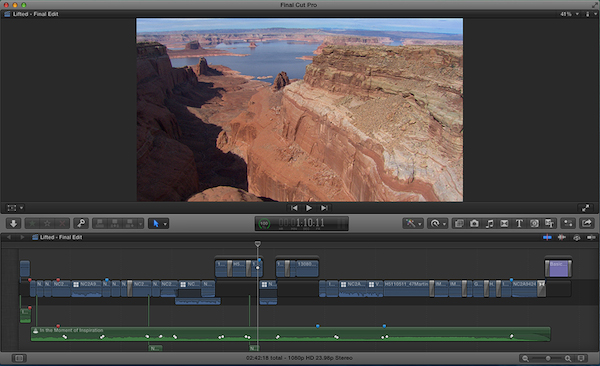Open the Enhancements magic wand menu
Viewport: 600px width, 366px height.
tap(411, 223)
